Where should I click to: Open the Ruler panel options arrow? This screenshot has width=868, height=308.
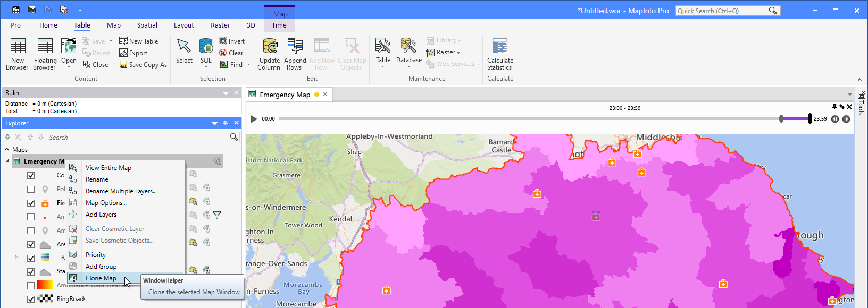226,93
